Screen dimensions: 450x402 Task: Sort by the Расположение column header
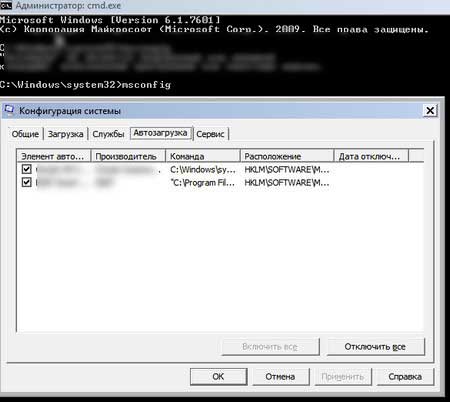[287, 156]
